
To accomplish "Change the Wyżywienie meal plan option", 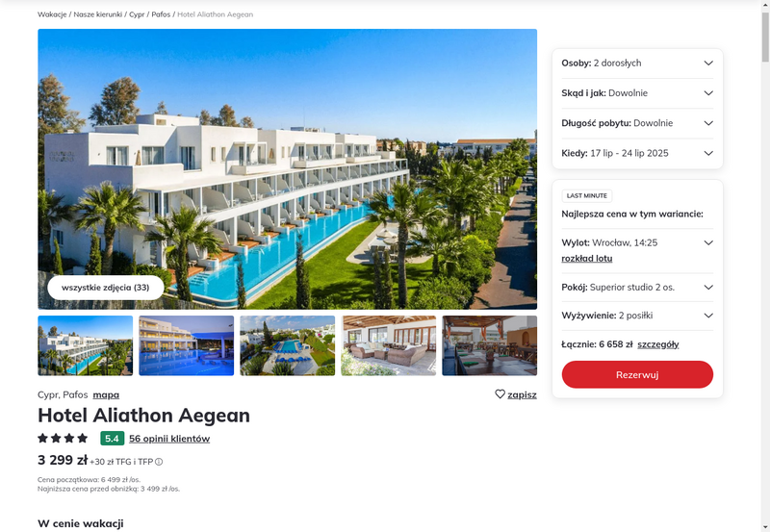I will [637, 316].
